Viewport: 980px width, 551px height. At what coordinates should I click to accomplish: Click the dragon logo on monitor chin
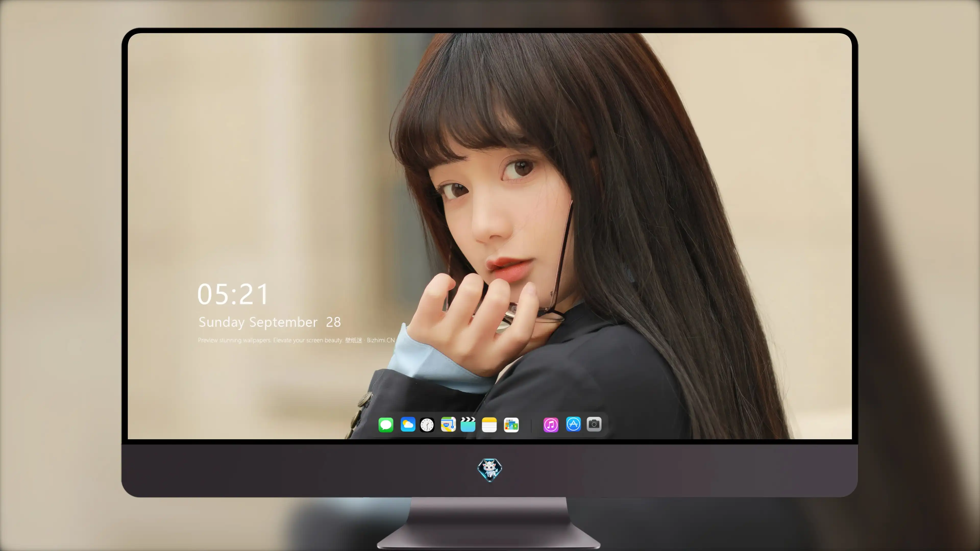490,470
